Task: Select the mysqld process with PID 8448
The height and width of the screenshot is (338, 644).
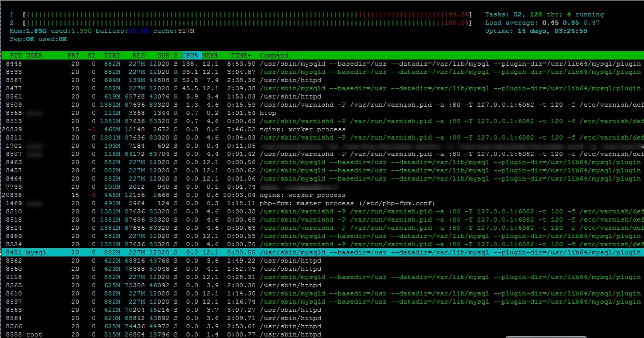Action: pos(307,64)
